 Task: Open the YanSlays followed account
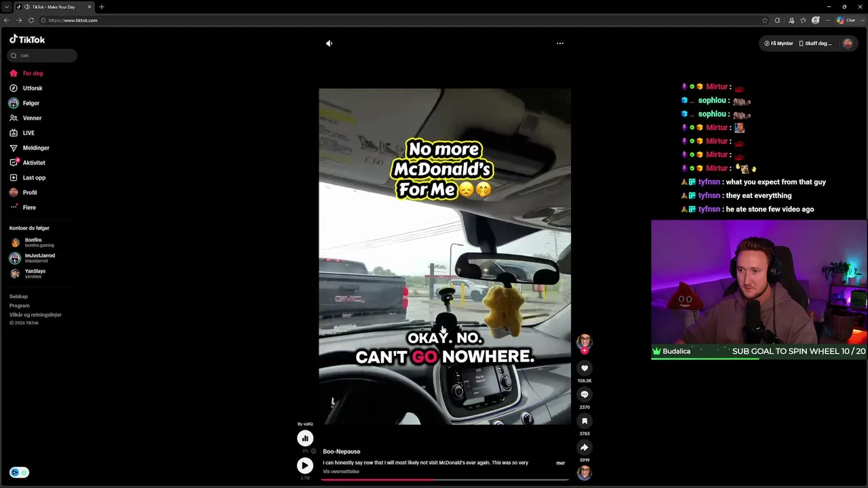pyautogui.click(x=28, y=273)
